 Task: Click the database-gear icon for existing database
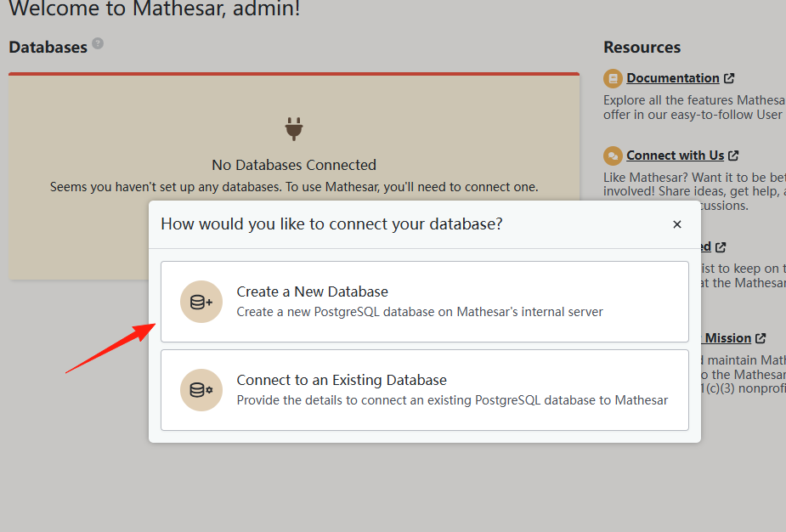[x=201, y=390]
